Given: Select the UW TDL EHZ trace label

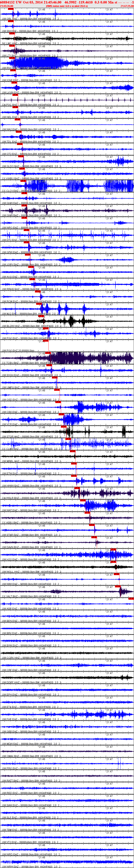Looking at the screenshot, I should pos(30,142).
